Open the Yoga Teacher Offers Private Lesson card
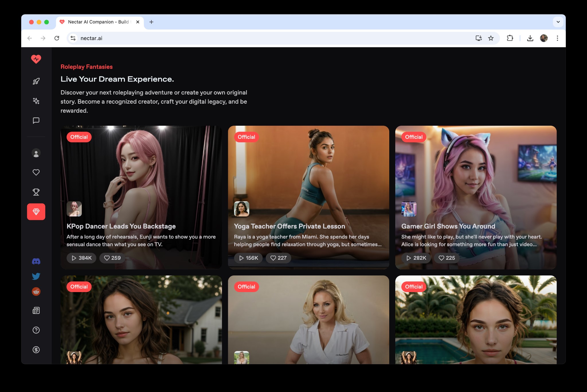This screenshot has height=392, width=587. click(308, 197)
